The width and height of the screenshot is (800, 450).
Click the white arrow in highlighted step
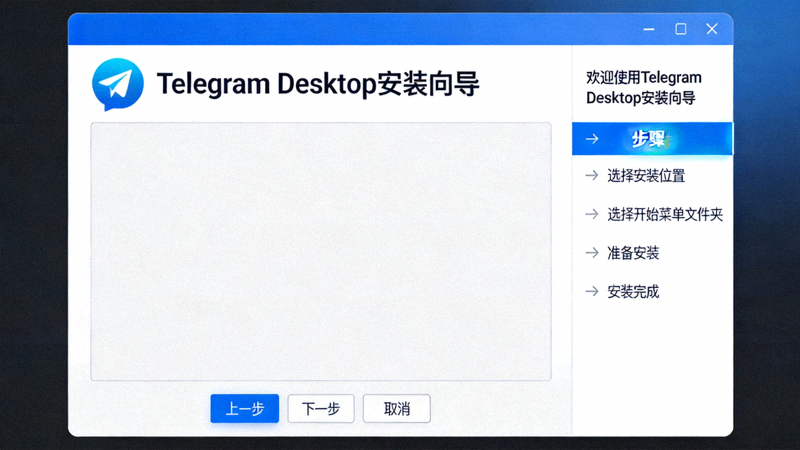[x=592, y=138]
